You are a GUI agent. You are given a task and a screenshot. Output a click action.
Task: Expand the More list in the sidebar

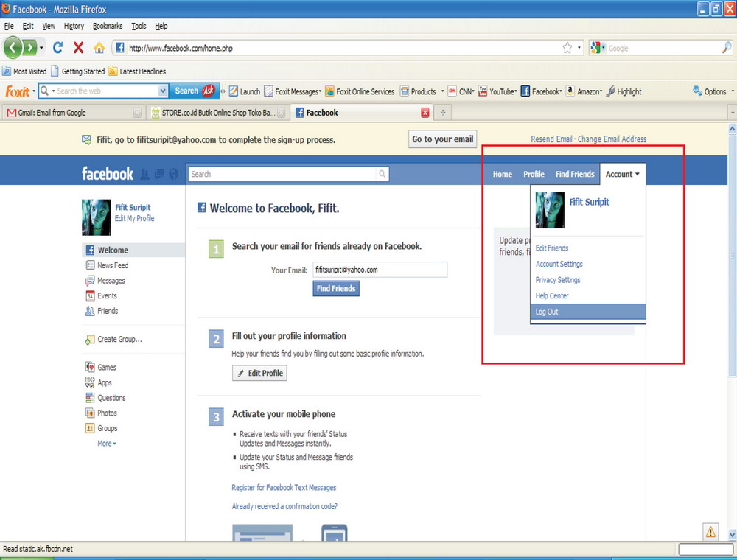(x=107, y=444)
